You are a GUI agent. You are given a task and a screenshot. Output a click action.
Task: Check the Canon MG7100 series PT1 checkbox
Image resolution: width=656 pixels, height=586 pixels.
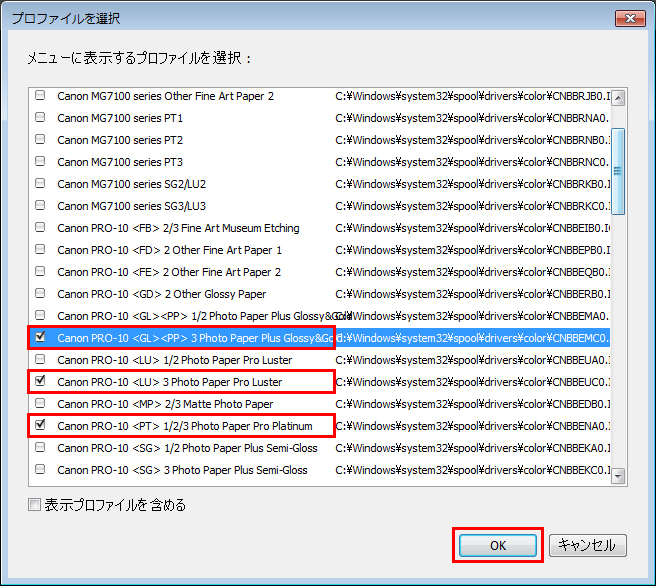(x=40, y=117)
